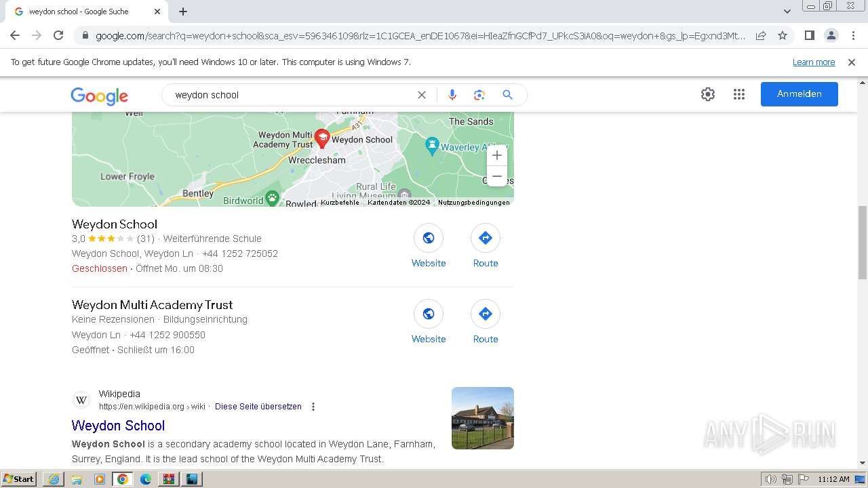The image size is (868, 488).
Task: Open Weydon School Wikipedia result title
Action: coord(119,426)
